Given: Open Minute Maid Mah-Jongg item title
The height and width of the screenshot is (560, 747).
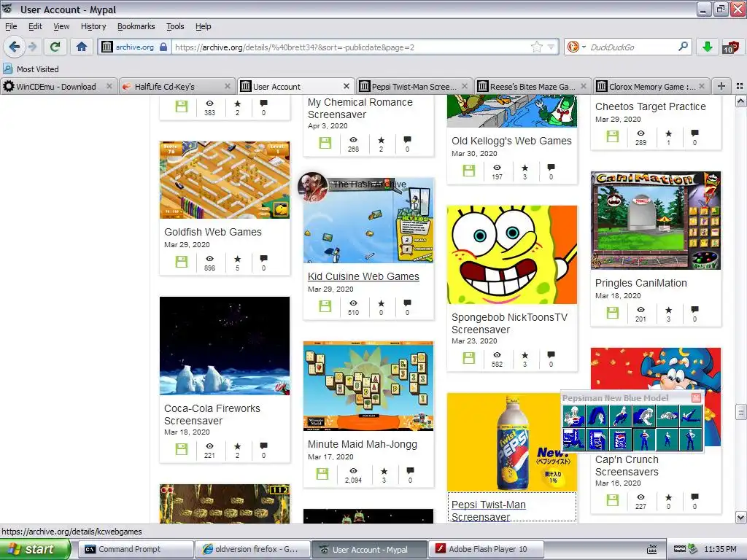Looking at the screenshot, I should [362, 444].
